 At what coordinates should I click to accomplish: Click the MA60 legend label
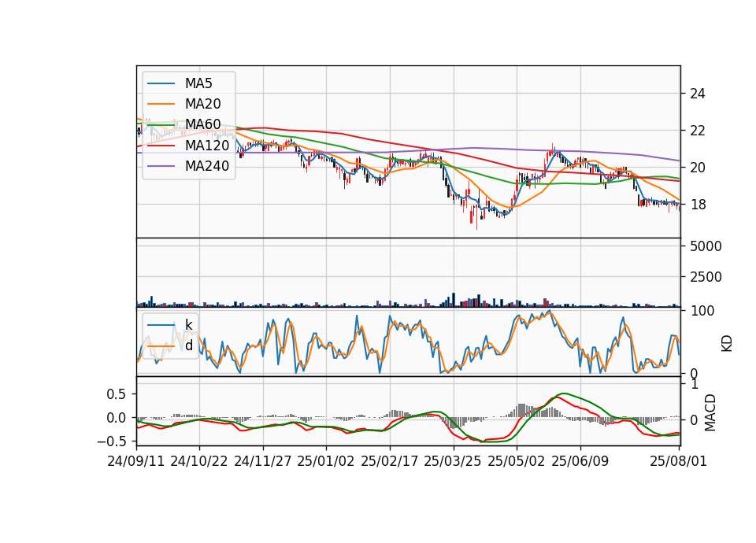point(202,124)
